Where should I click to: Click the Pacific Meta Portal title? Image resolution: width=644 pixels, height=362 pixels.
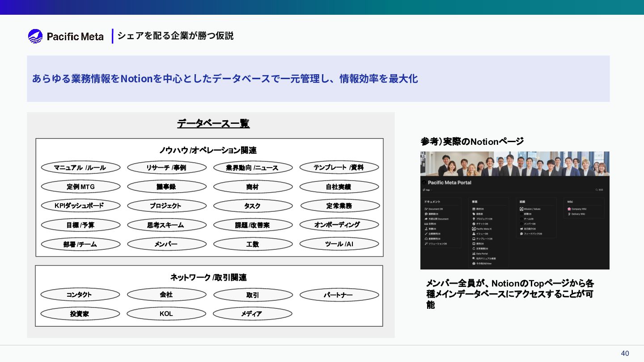tap(449, 182)
